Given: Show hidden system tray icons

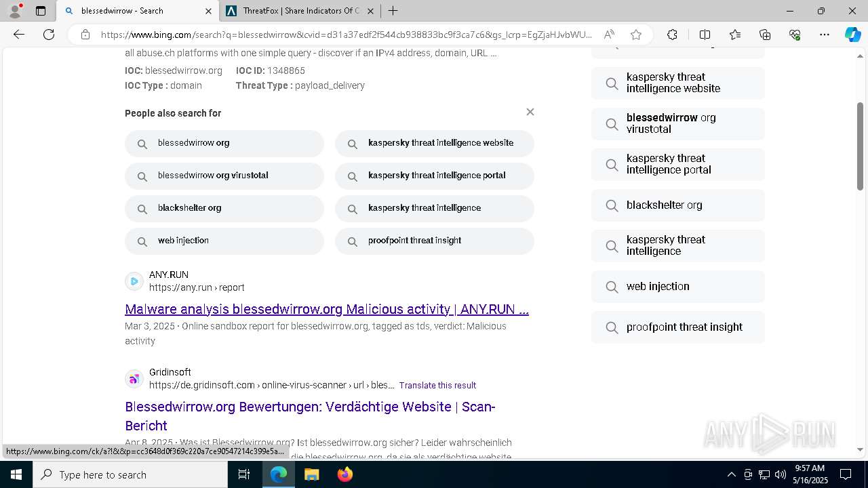Looking at the screenshot, I should point(731,474).
